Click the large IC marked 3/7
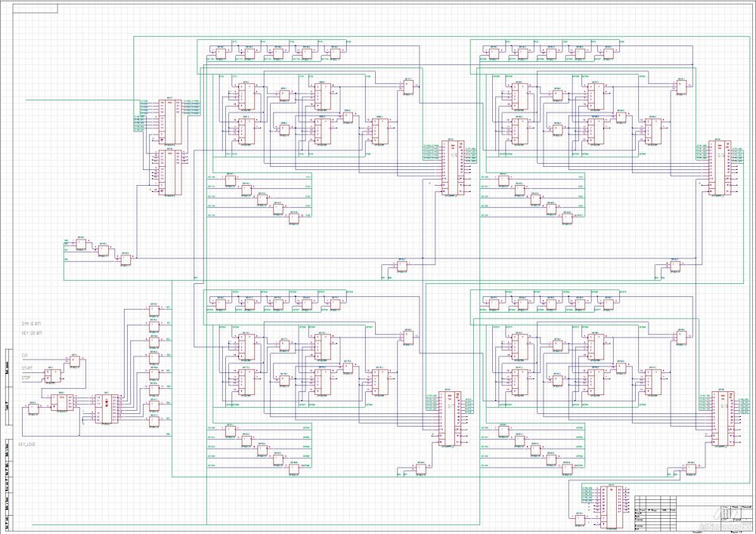The image size is (756, 534). pos(451,418)
